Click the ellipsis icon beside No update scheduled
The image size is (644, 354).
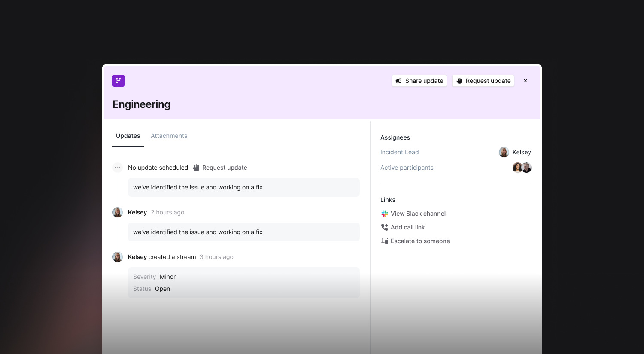pos(118,168)
